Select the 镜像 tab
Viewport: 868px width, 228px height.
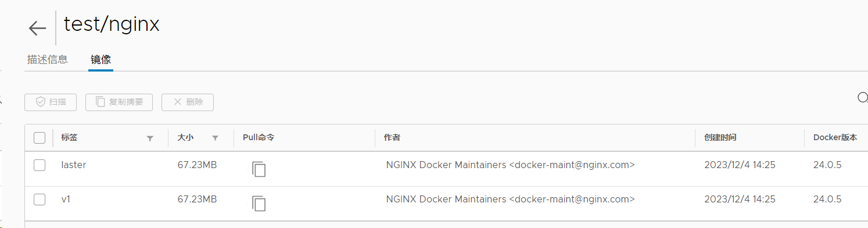point(101,59)
